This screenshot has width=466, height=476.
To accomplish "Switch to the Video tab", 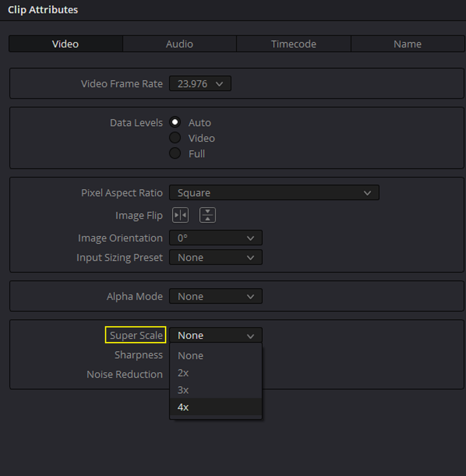I will point(65,44).
